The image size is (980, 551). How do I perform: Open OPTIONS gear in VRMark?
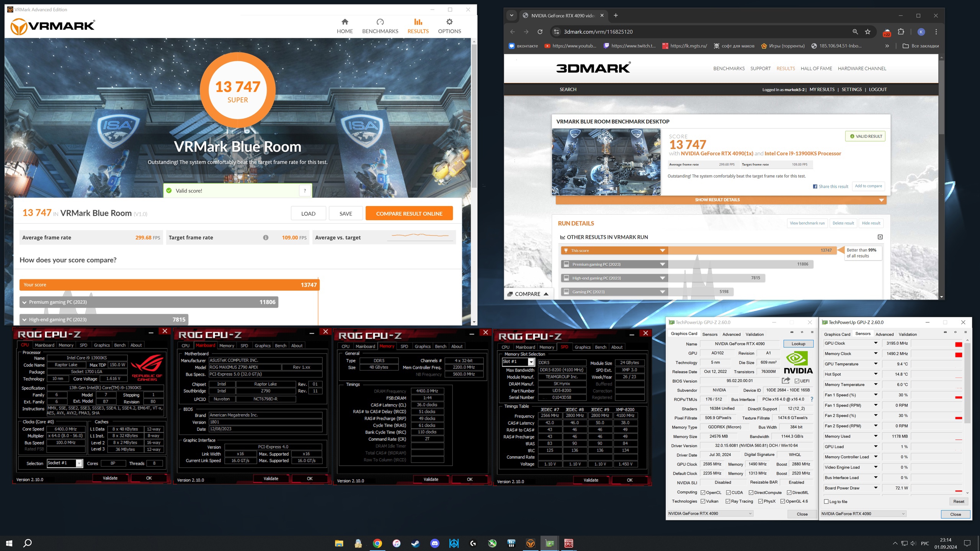[449, 22]
